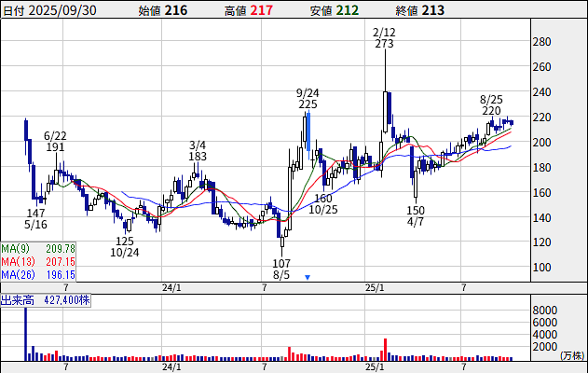Click the date 2025/09/30 in the header
The image size is (588, 373).
click(x=62, y=10)
